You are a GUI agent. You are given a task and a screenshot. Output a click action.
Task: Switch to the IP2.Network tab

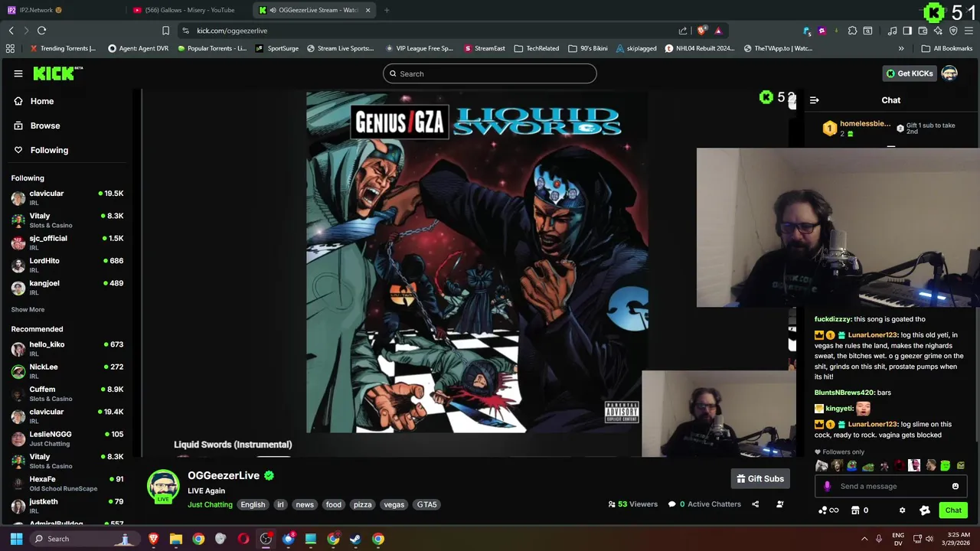tap(61, 10)
